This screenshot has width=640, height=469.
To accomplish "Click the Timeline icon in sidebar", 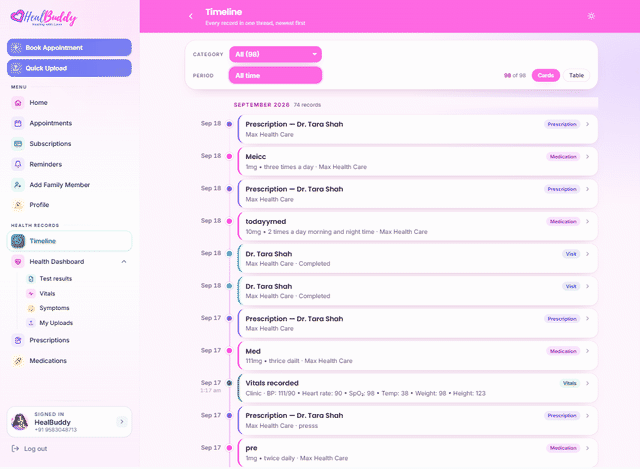I will 18,241.
